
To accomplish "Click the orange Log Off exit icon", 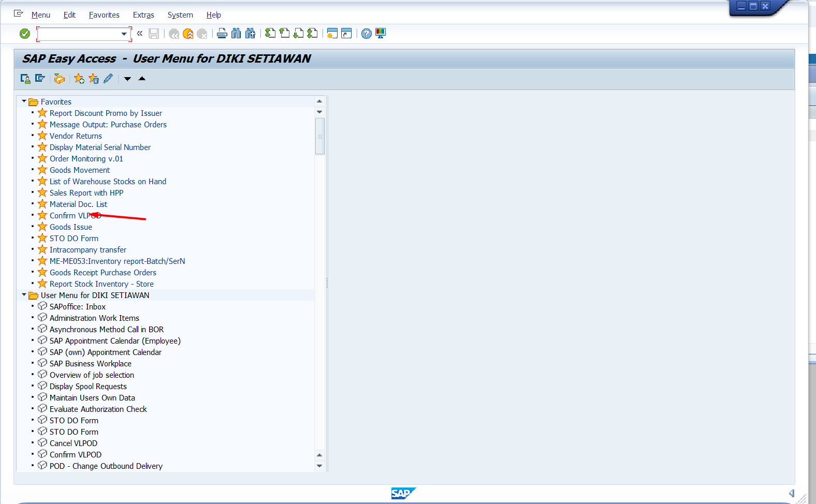I will [x=188, y=34].
